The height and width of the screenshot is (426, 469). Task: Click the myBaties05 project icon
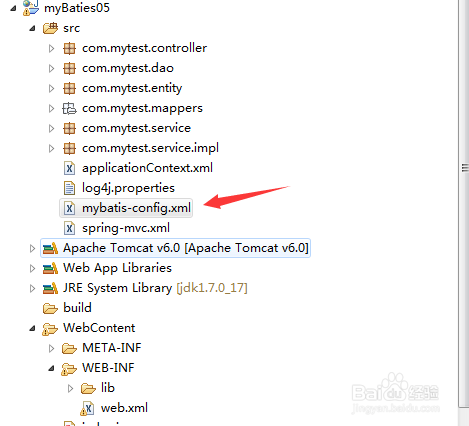pos(31,8)
